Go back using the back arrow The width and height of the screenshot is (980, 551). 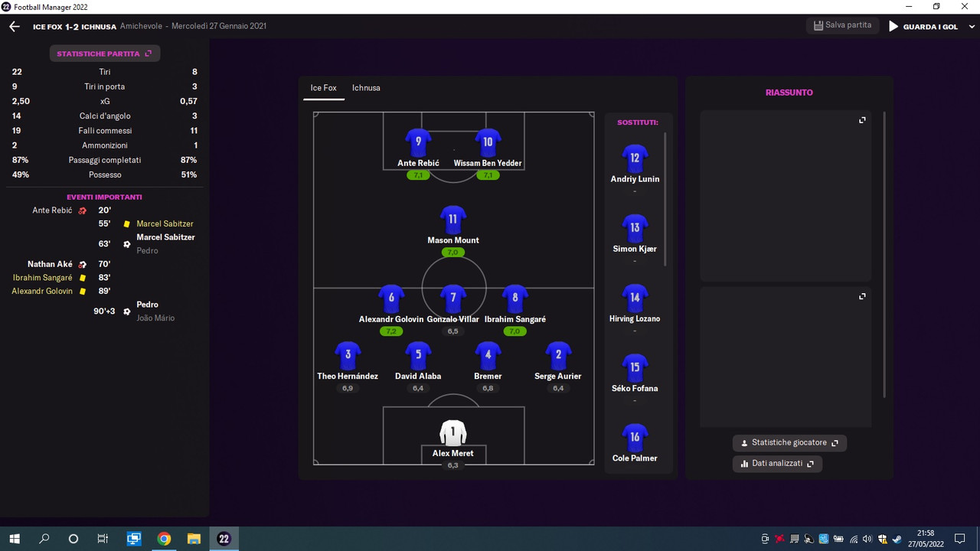tap(15, 26)
